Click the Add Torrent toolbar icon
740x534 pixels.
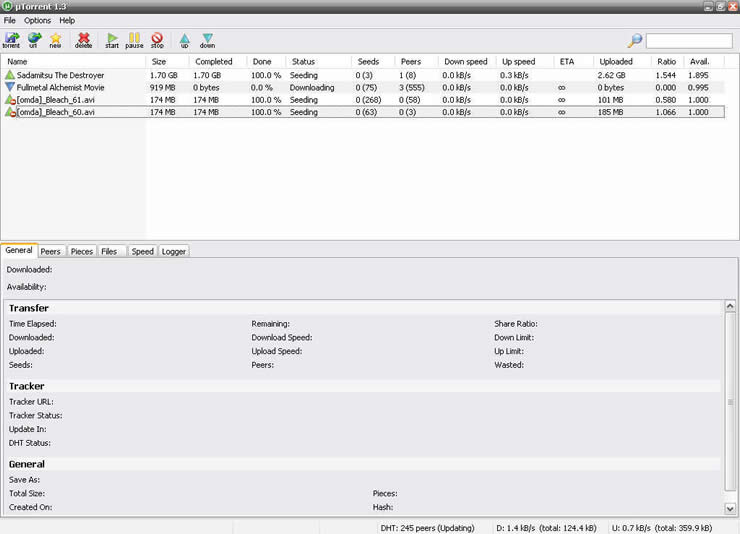coord(11,40)
